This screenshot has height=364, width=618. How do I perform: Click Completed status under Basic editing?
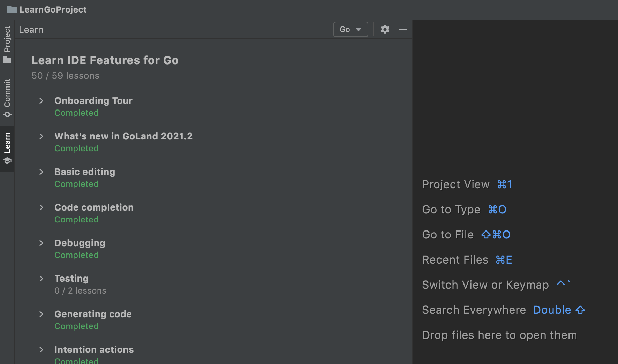click(76, 184)
